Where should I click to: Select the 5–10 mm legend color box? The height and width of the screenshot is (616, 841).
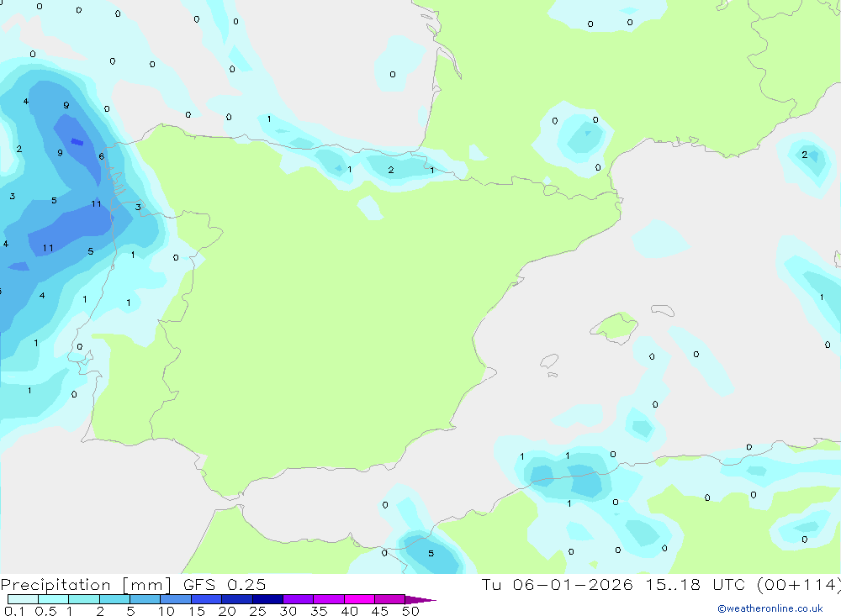145,599
